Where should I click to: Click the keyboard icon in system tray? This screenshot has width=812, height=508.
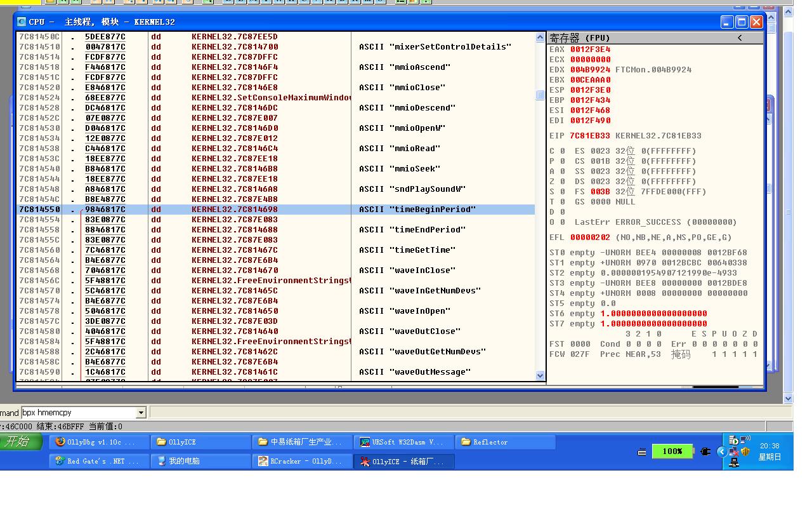(642, 451)
